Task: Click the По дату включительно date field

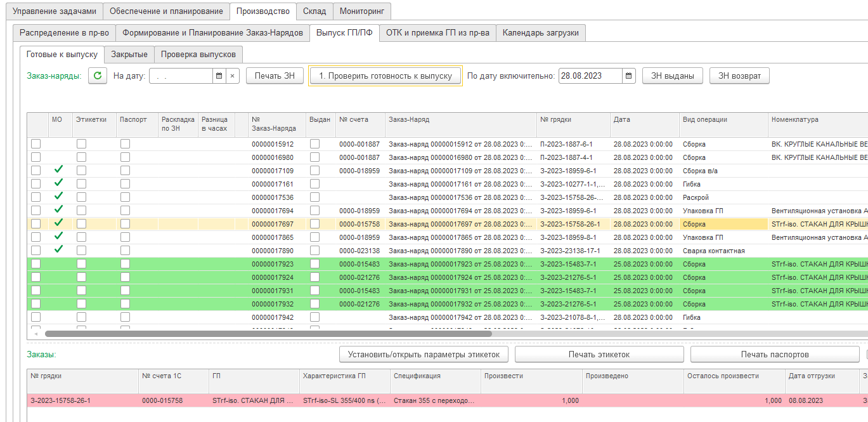Action: click(x=590, y=76)
